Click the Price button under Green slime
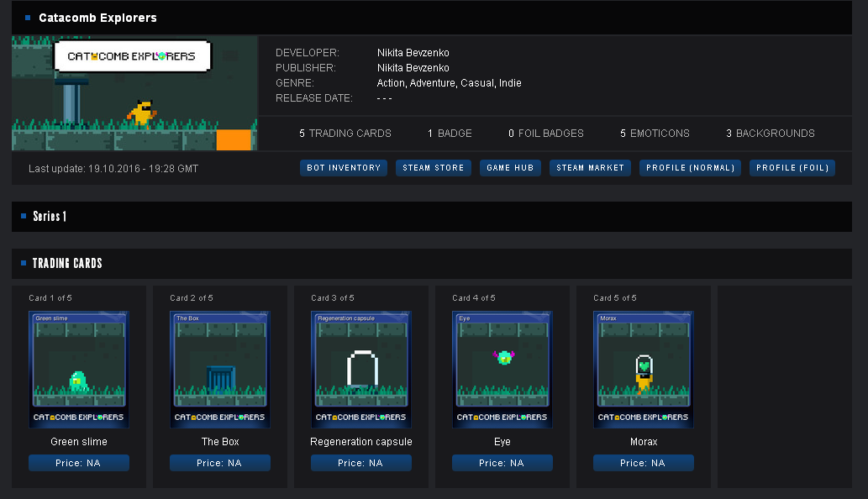Viewport: 868px width, 499px height. tap(79, 463)
